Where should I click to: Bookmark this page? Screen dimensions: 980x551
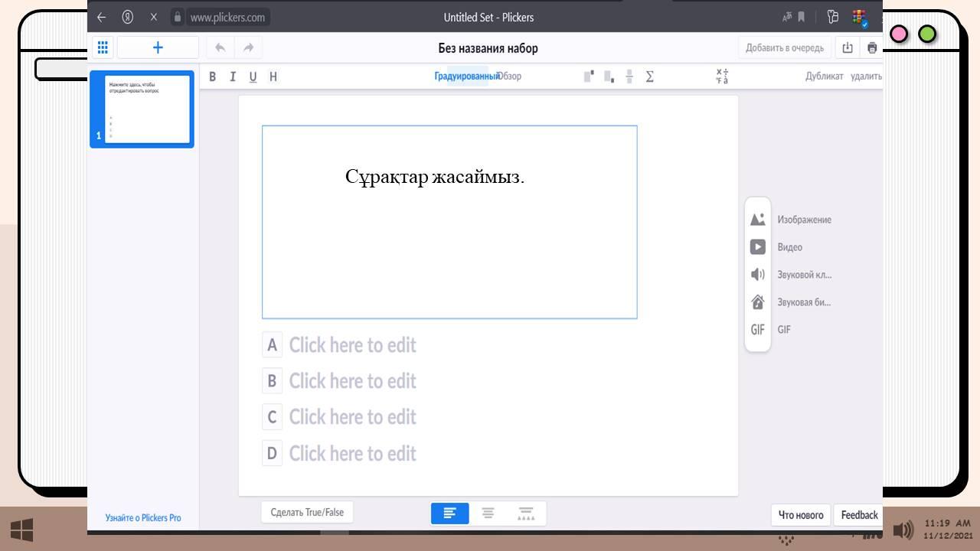point(802,17)
